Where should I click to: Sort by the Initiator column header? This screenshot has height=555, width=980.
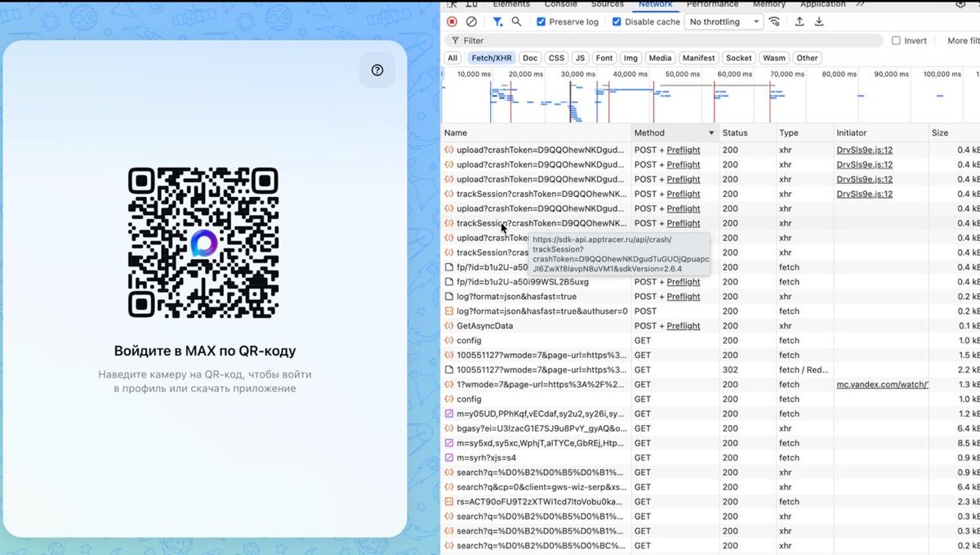coord(880,132)
